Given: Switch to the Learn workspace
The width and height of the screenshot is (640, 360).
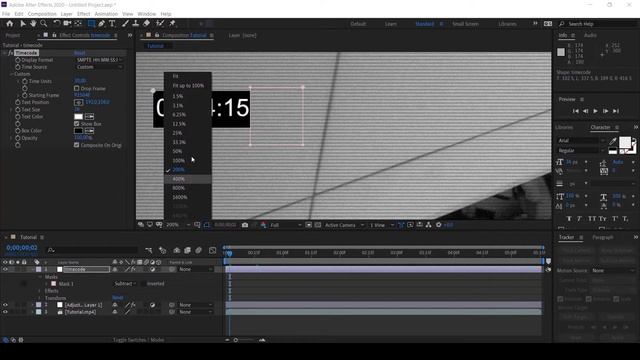Looking at the screenshot, I should (x=391, y=24).
